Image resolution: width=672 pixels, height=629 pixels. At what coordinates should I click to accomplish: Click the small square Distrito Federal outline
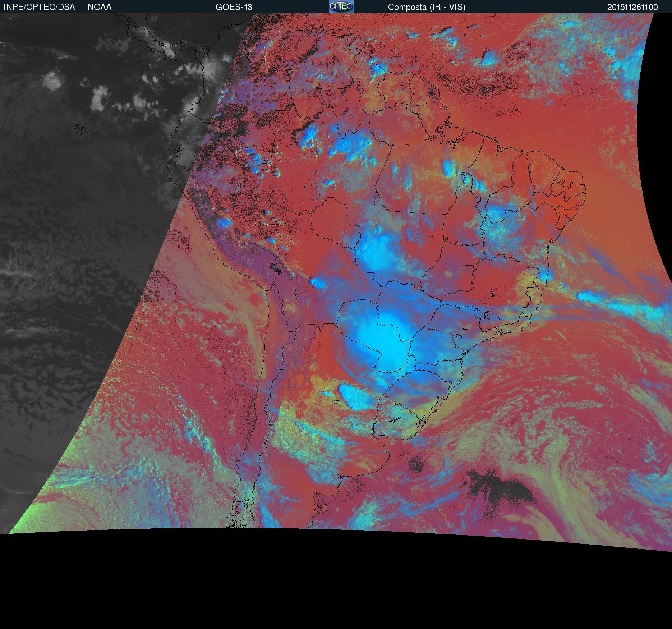pos(469,267)
